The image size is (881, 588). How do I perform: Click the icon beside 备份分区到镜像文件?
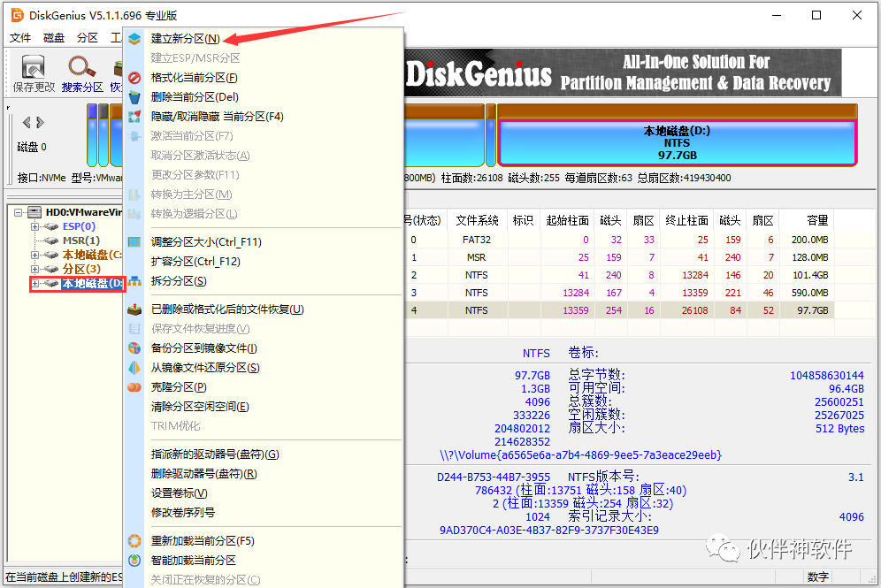pos(134,348)
